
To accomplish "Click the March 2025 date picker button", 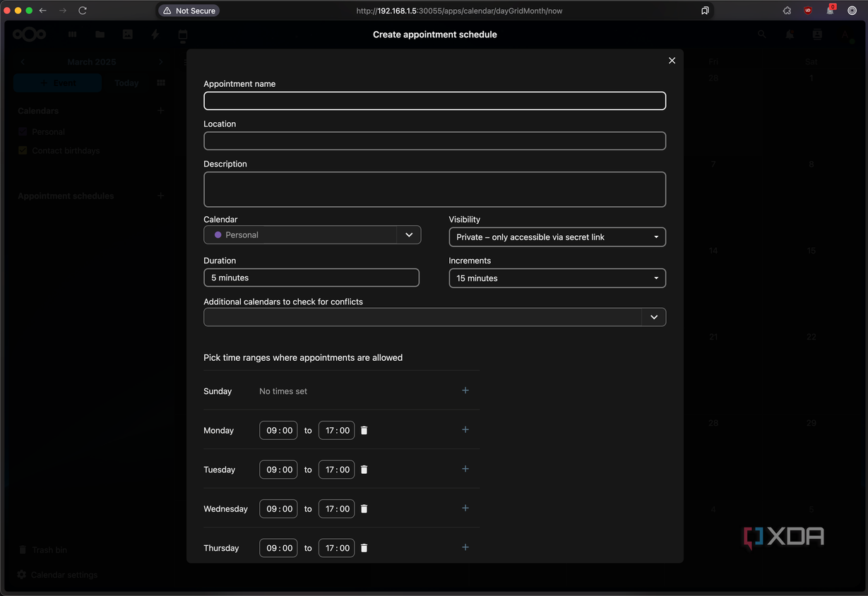I will point(92,62).
